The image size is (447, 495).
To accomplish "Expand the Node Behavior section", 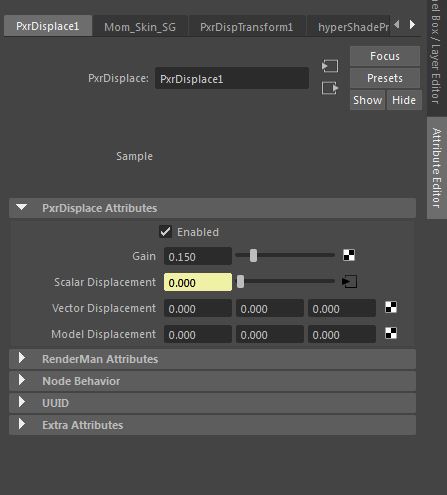I will pyautogui.click(x=212, y=381).
